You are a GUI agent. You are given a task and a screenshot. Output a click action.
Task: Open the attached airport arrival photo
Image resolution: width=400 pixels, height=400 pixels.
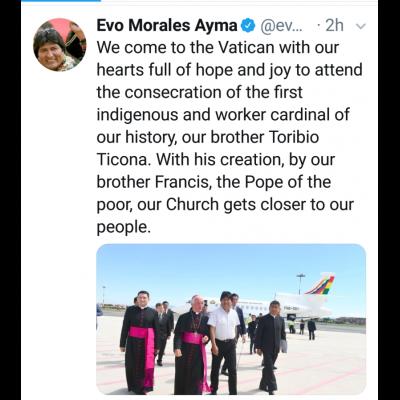point(231,319)
